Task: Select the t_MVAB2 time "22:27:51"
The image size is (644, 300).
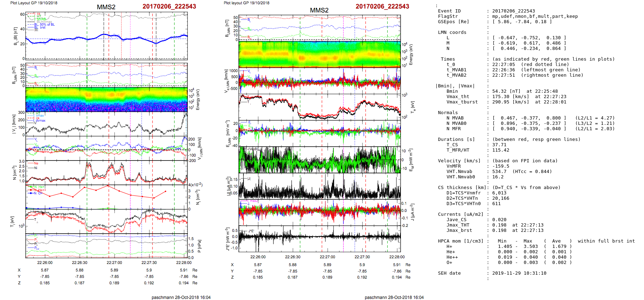Action: click(x=503, y=75)
